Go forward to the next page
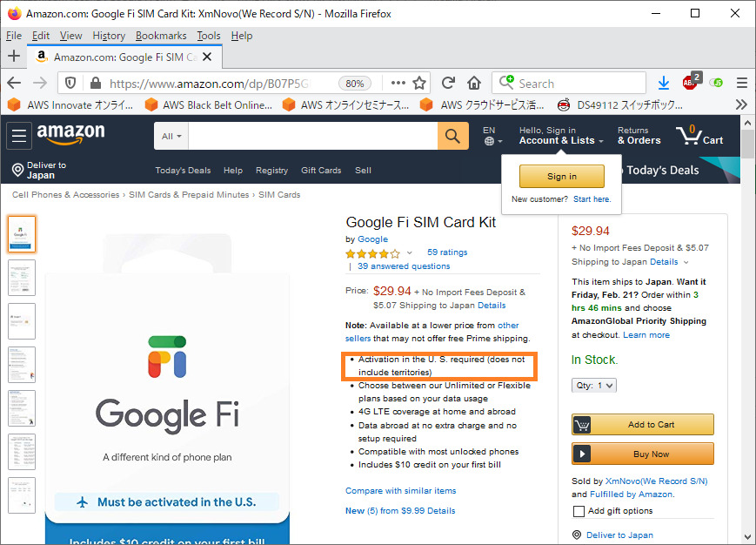Screen dimensions: 756x545 [40, 83]
